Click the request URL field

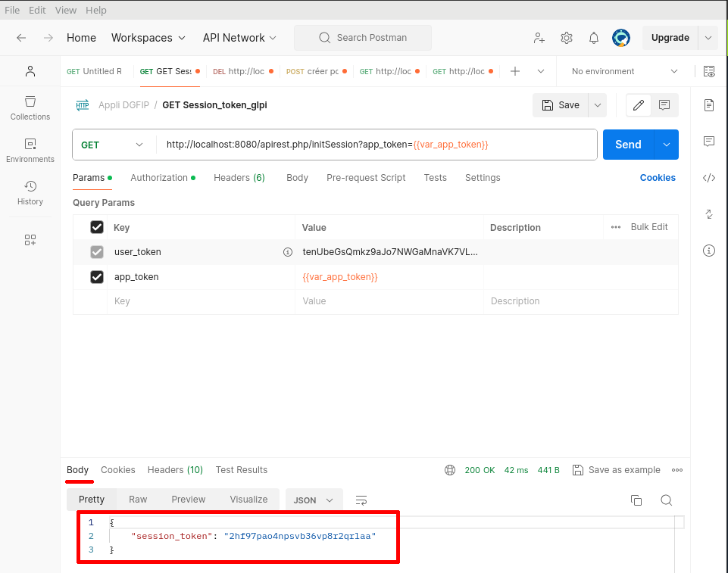(x=376, y=145)
